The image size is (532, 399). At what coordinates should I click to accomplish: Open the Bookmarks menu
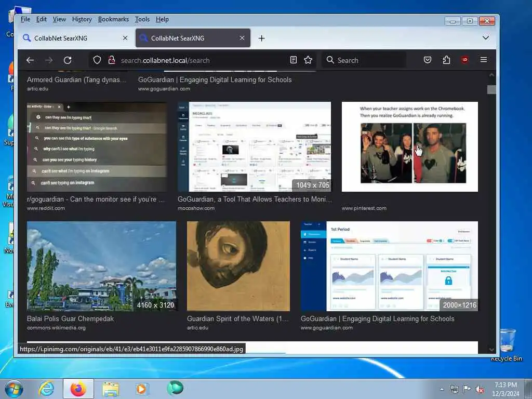[113, 19]
